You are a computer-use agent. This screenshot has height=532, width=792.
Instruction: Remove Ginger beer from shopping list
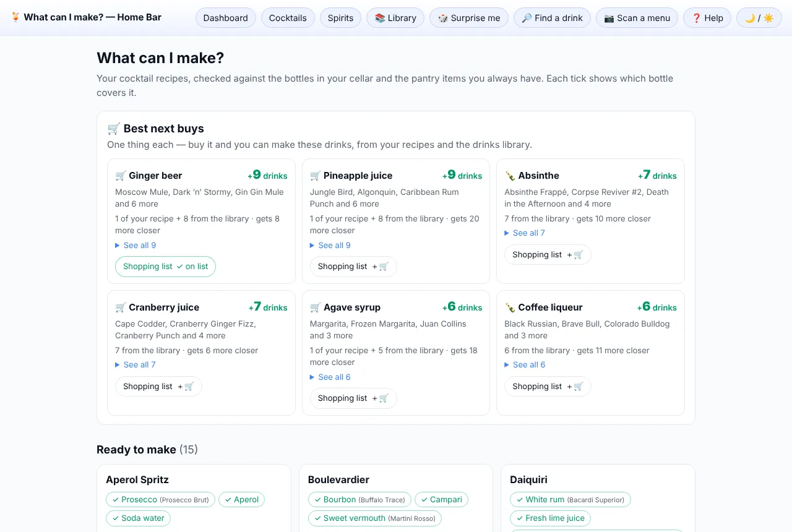point(165,267)
